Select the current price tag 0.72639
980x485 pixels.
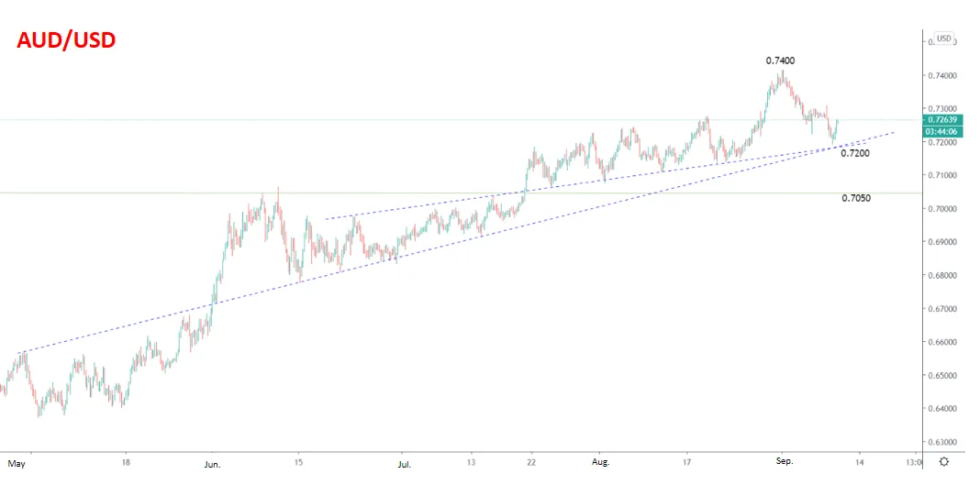943,120
